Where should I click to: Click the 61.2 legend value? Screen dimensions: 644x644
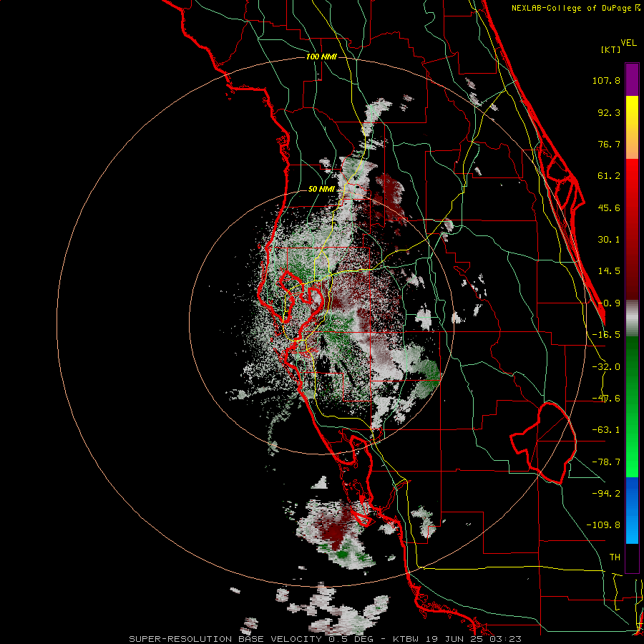point(609,176)
